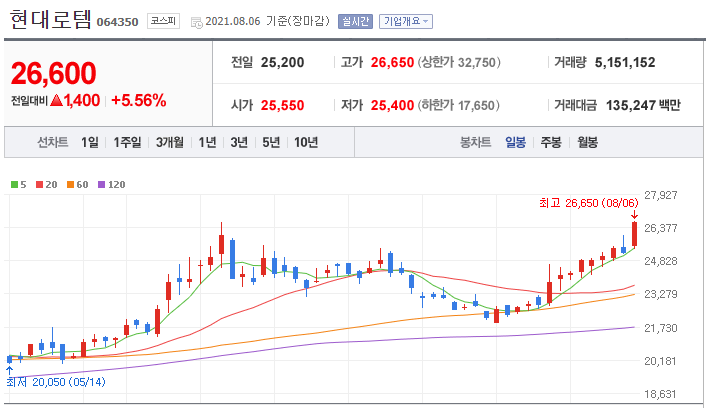The width and height of the screenshot is (706, 408).
Task: Click the 2021.08.06 기준(장마감) date text
Action: (267, 21)
